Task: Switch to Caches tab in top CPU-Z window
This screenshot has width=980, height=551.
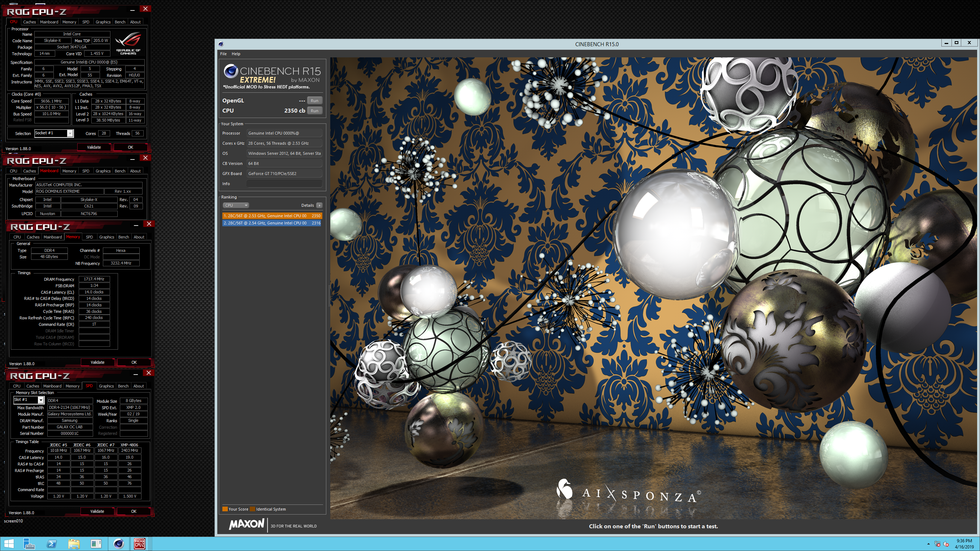Action: click(29, 22)
